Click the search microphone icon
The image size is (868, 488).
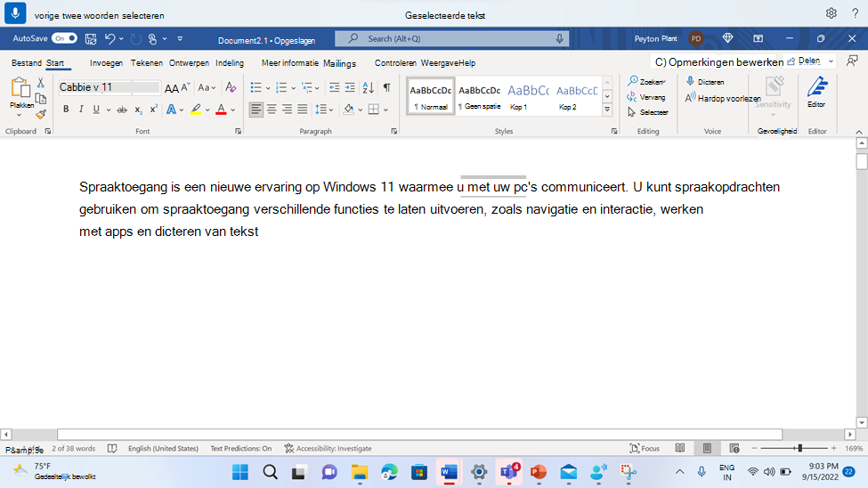click(x=560, y=38)
